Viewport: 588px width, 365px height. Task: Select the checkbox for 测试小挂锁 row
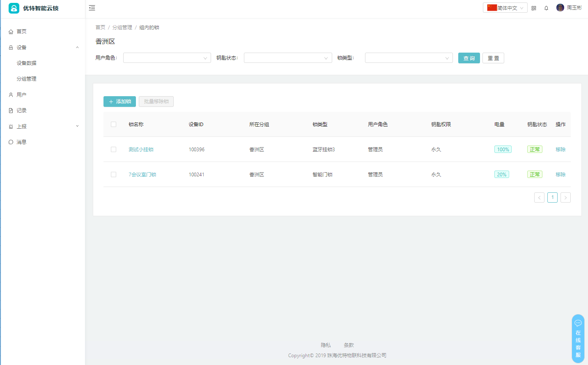[114, 150]
